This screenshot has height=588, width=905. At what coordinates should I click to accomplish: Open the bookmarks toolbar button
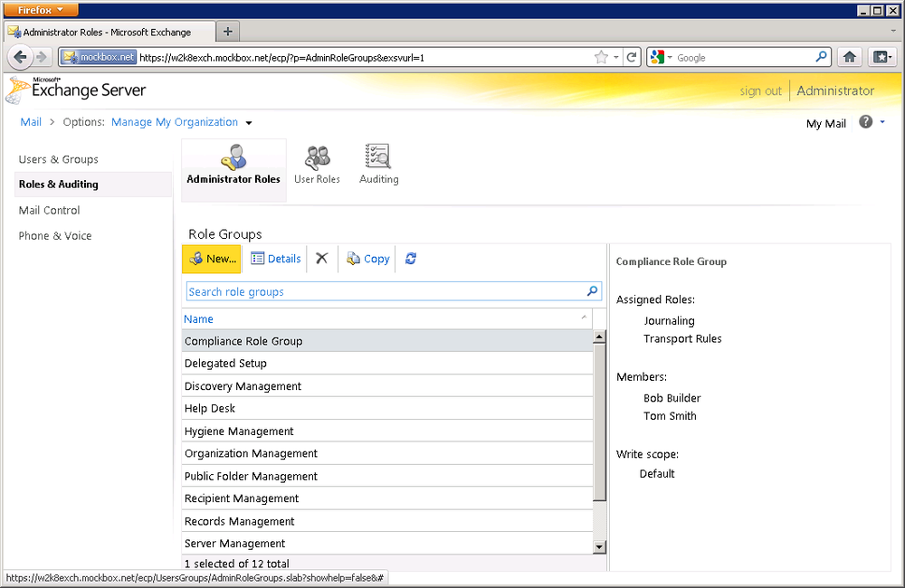(882, 57)
